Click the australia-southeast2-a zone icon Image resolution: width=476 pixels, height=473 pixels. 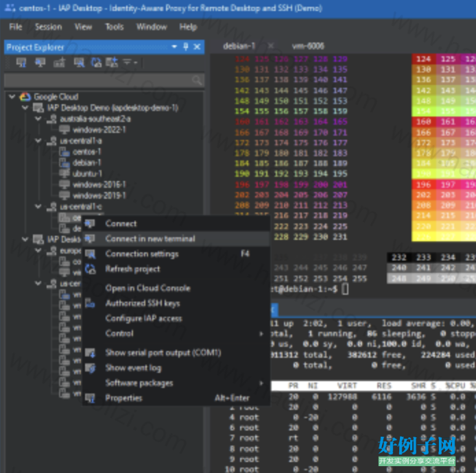(51, 119)
